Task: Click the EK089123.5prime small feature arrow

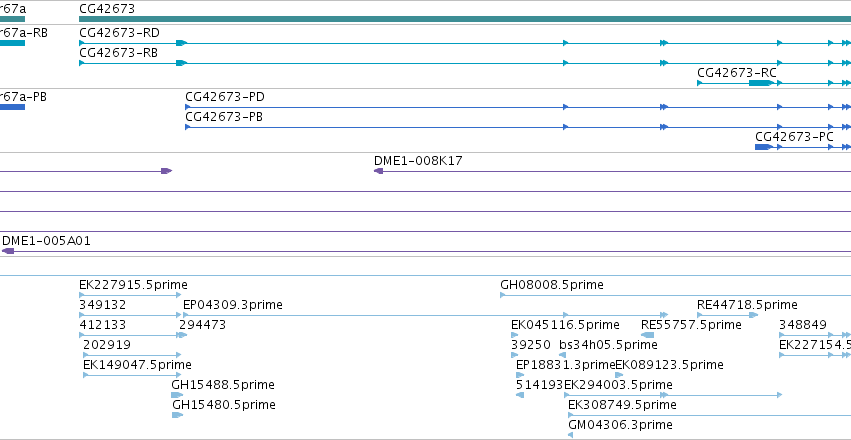Action: 619,375
